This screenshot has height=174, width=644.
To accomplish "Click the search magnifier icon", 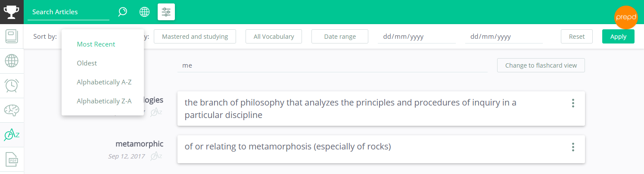I will (123, 12).
